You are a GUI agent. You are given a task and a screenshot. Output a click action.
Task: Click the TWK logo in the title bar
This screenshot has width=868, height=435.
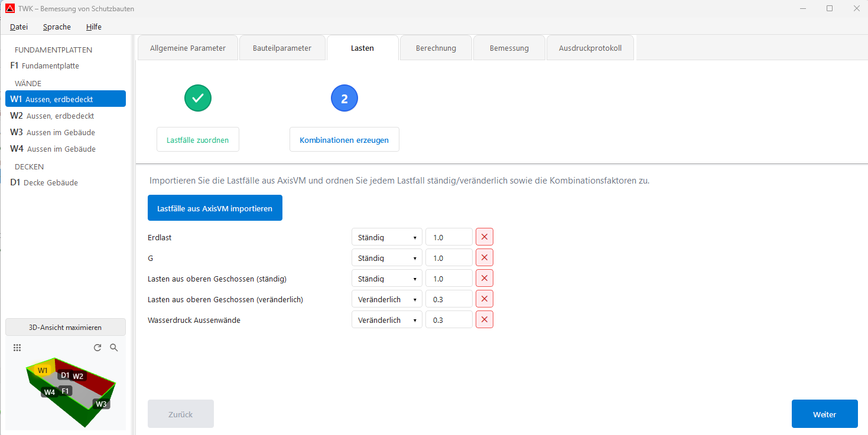tap(9, 8)
